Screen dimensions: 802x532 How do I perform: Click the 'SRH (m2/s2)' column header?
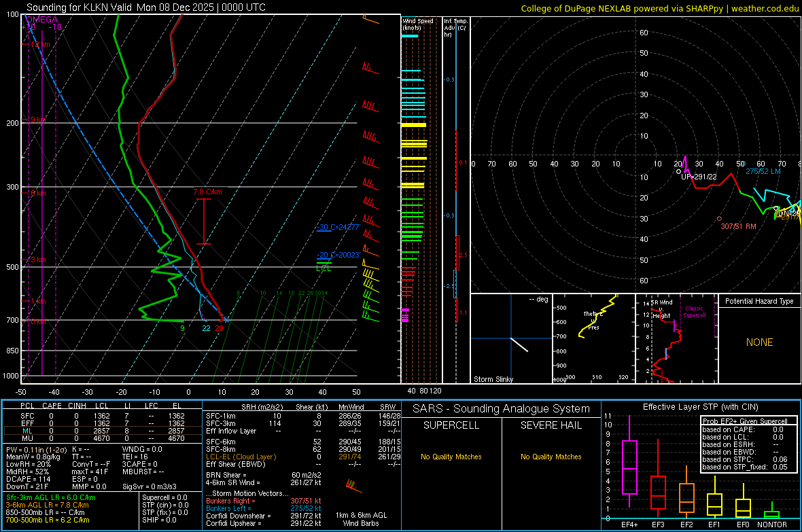(x=262, y=407)
